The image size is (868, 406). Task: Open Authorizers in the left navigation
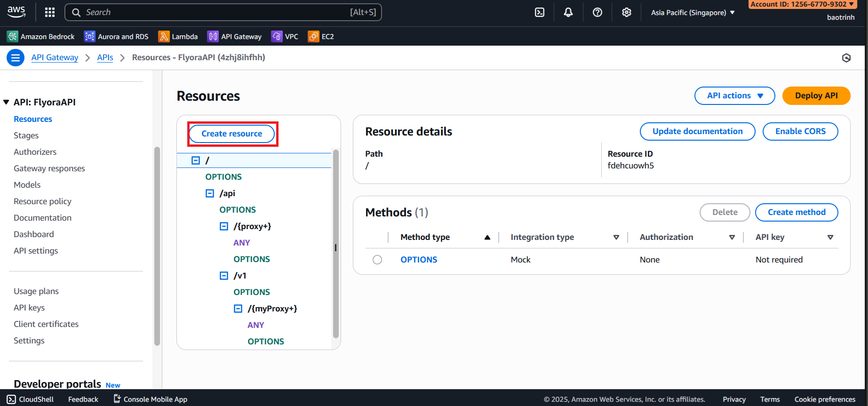pyautogui.click(x=35, y=152)
